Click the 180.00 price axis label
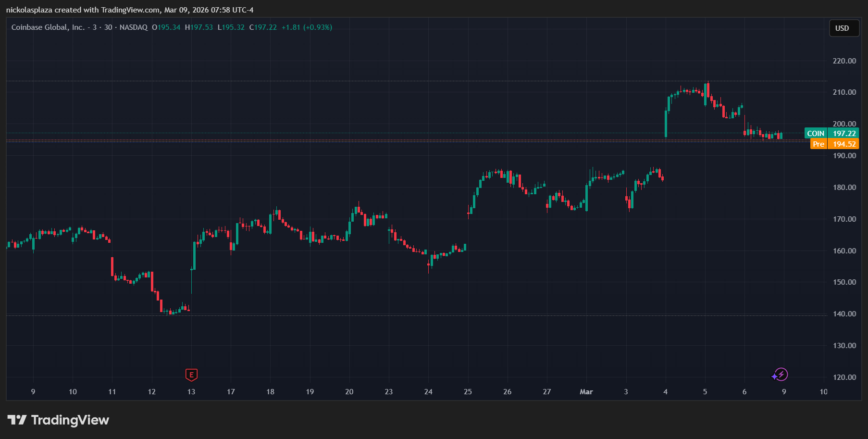This screenshot has width=868, height=439. (844, 188)
